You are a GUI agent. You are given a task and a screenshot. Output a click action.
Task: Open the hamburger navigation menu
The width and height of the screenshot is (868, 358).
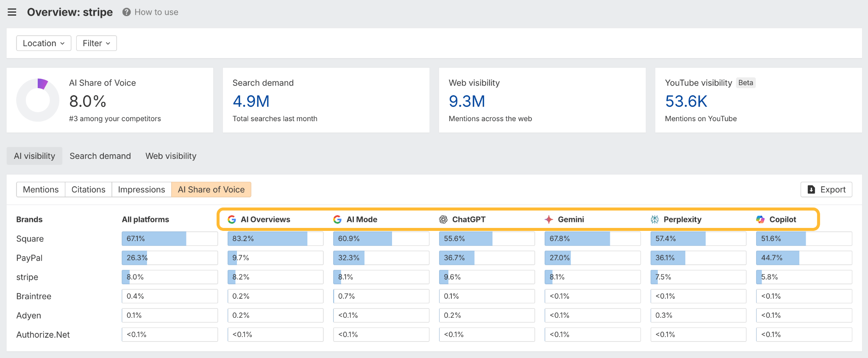[x=12, y=12]
